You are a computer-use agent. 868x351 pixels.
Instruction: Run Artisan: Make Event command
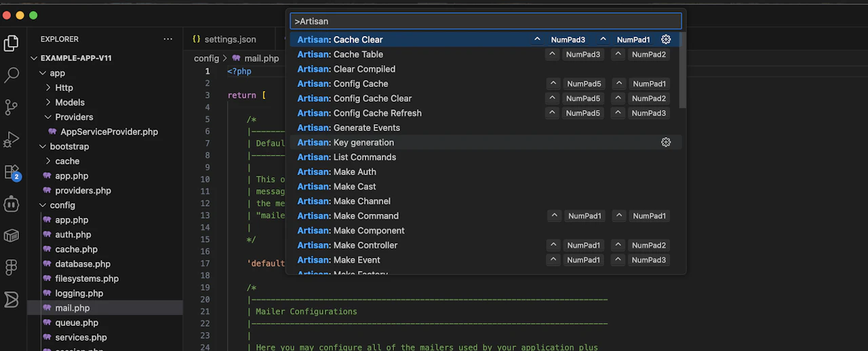point(486,260)
